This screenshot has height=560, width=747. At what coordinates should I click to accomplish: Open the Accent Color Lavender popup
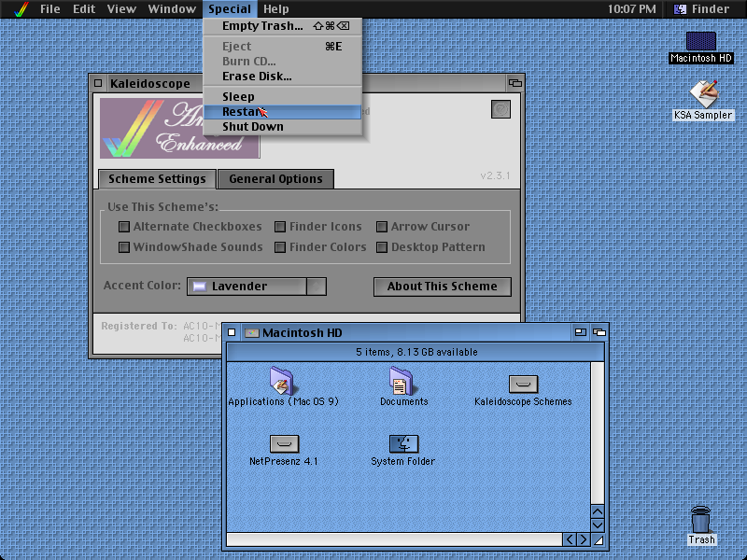click(x=256, y=287)
